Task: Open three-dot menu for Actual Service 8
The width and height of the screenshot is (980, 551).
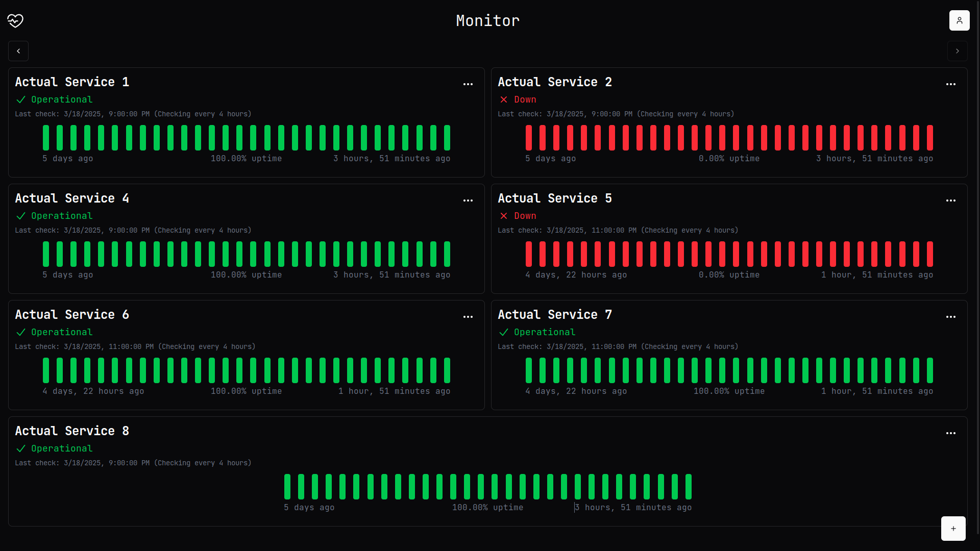Action: 950,433
